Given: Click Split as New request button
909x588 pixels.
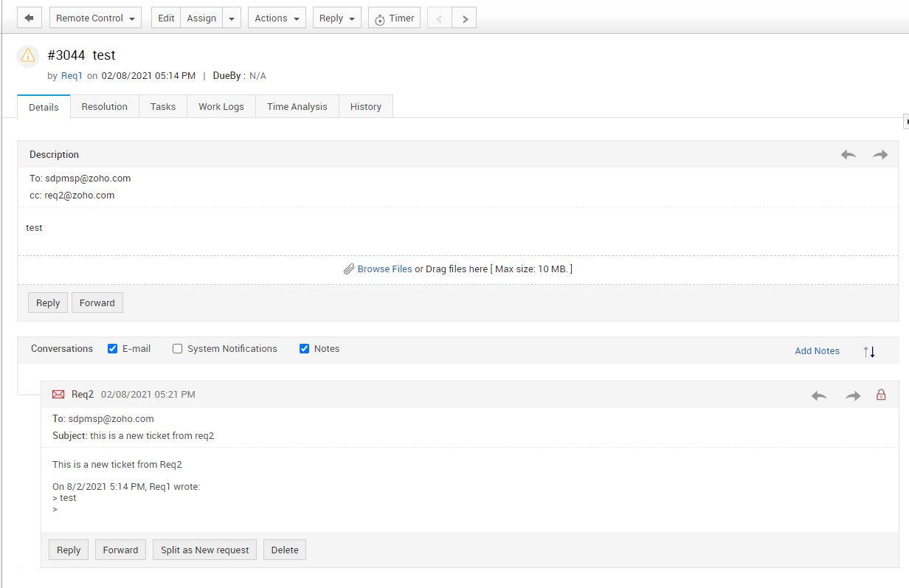Looking at the screenshot, I should point(204,550).
